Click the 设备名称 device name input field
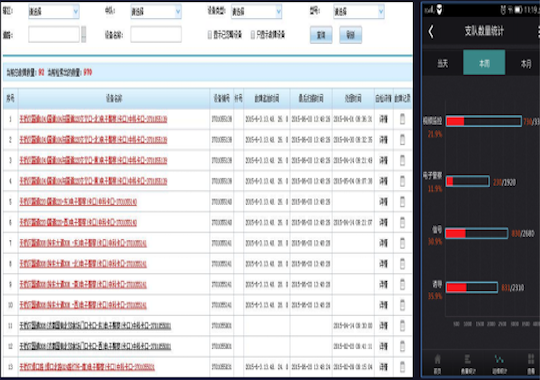 pyautogui.click(x=156, y=34)
